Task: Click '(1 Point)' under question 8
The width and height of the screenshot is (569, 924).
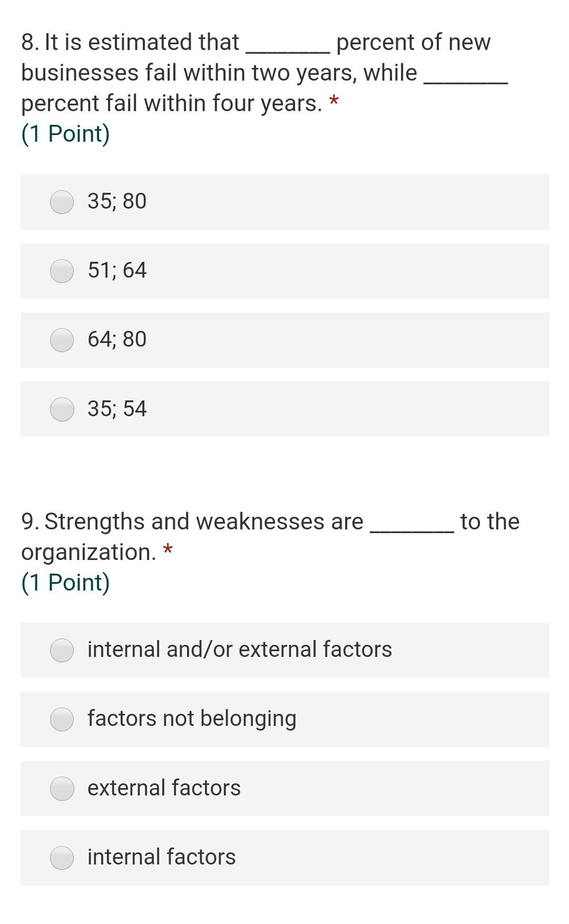Action: click(x=65, y=134)
